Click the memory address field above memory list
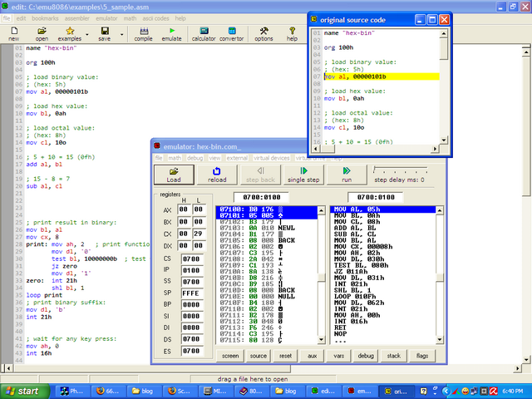 coord(261,197)
